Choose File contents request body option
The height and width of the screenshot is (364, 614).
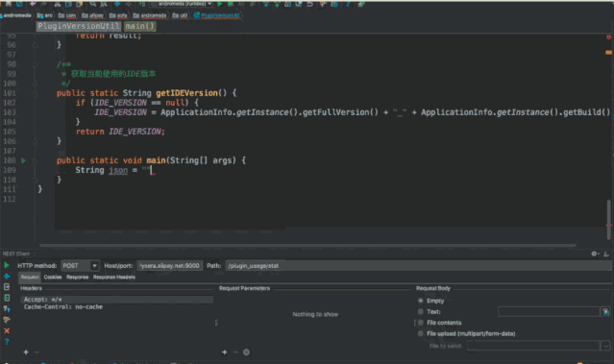(x=421, y=323)
